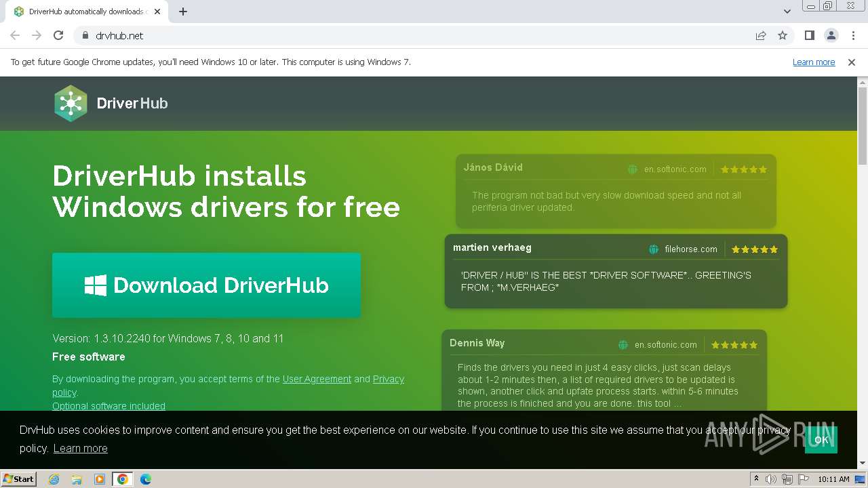Click the page's vertical scrollbar thumb
Image resolution: width=868 pixels, height=488 pixels.
[863, 126]
